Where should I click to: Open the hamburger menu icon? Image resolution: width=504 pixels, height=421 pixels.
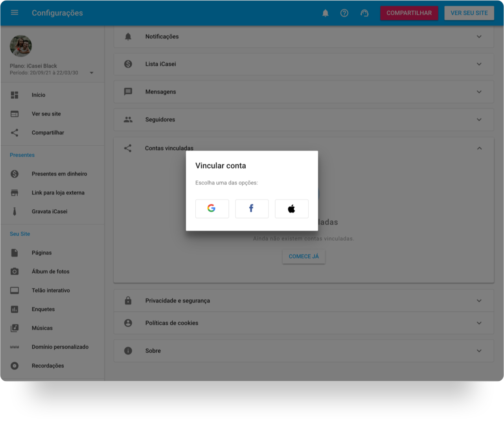[15, 13]
